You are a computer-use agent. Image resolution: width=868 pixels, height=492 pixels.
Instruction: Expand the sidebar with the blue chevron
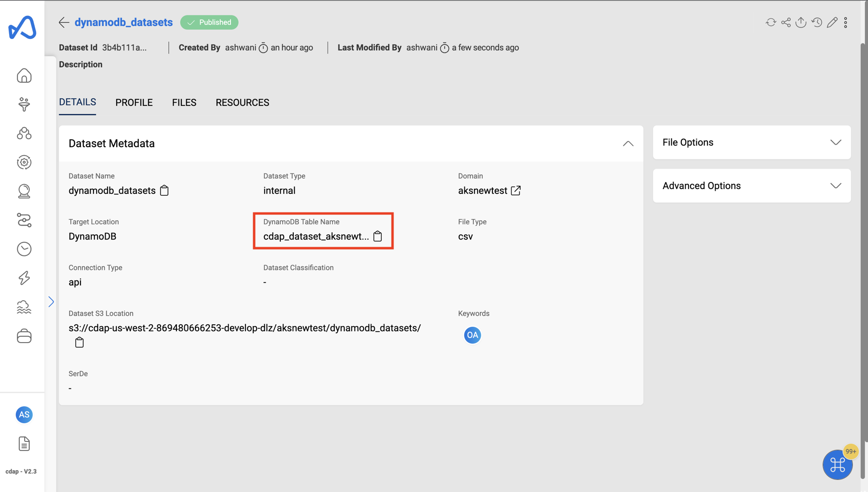pos(51,302)
